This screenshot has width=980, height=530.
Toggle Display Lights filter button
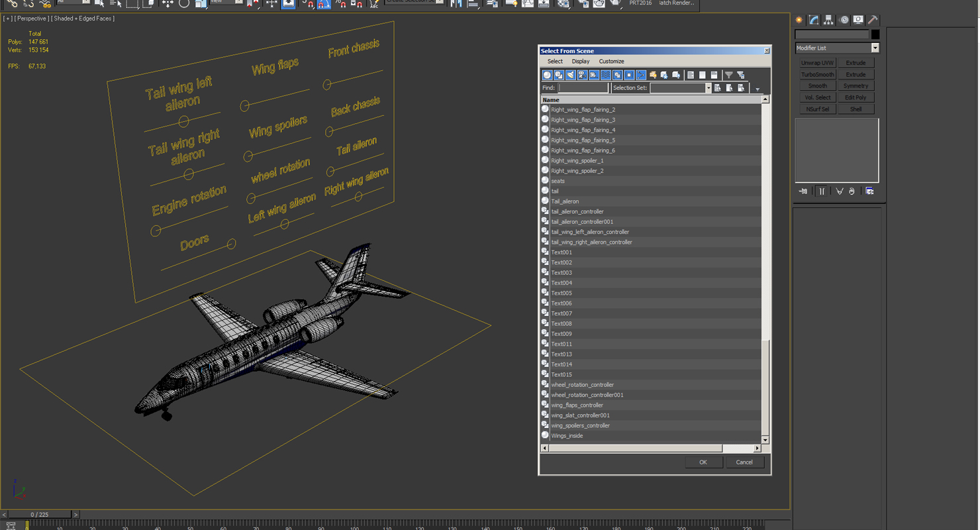click(x=571, y=75)
